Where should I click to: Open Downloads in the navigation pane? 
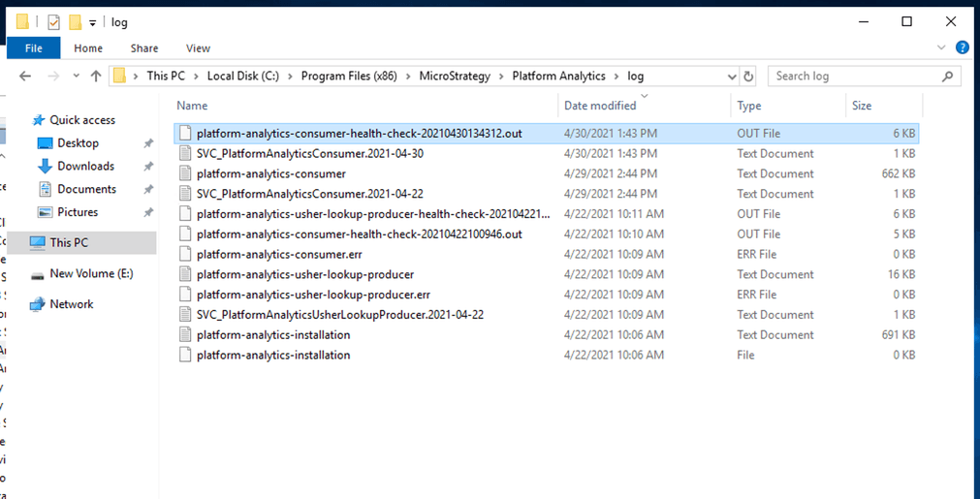pos(85,166)
